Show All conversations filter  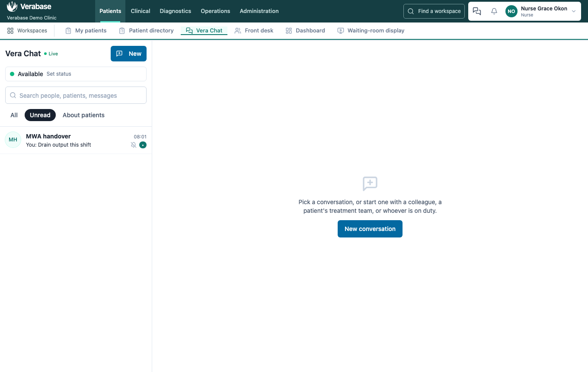(14, 115)
